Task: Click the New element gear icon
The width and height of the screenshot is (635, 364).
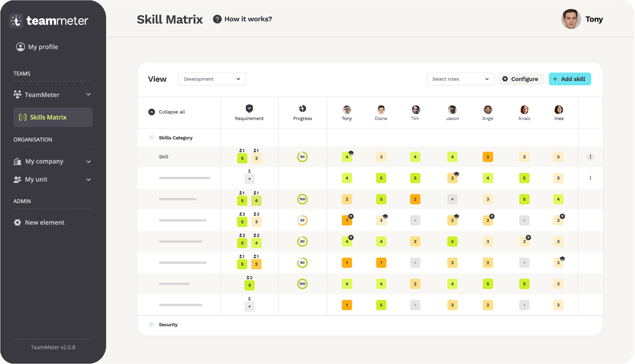Action: (17, 222)
